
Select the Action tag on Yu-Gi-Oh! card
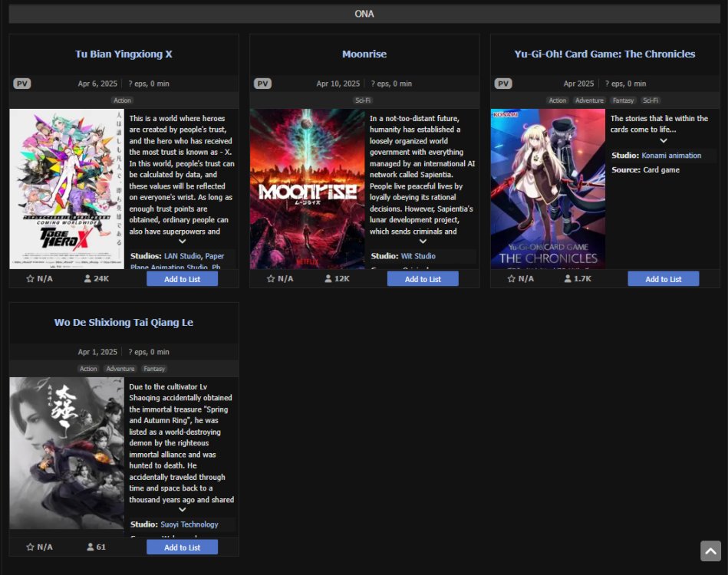click(558, 100)
